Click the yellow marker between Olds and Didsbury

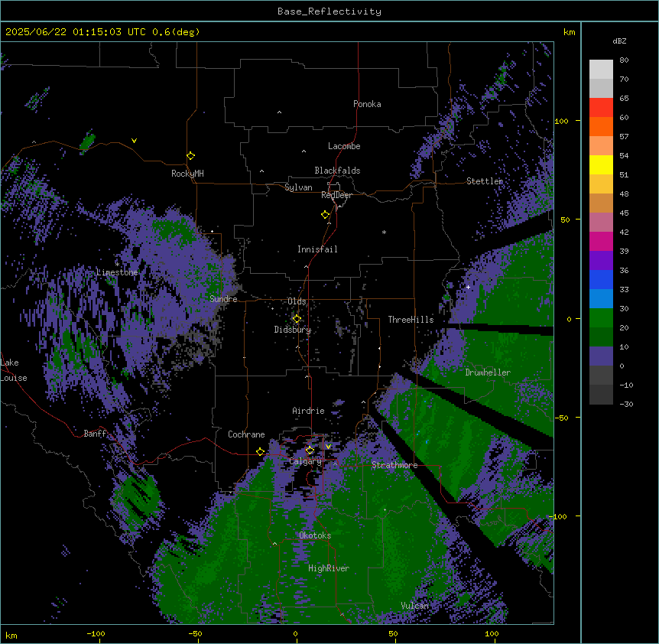[297, 319]
